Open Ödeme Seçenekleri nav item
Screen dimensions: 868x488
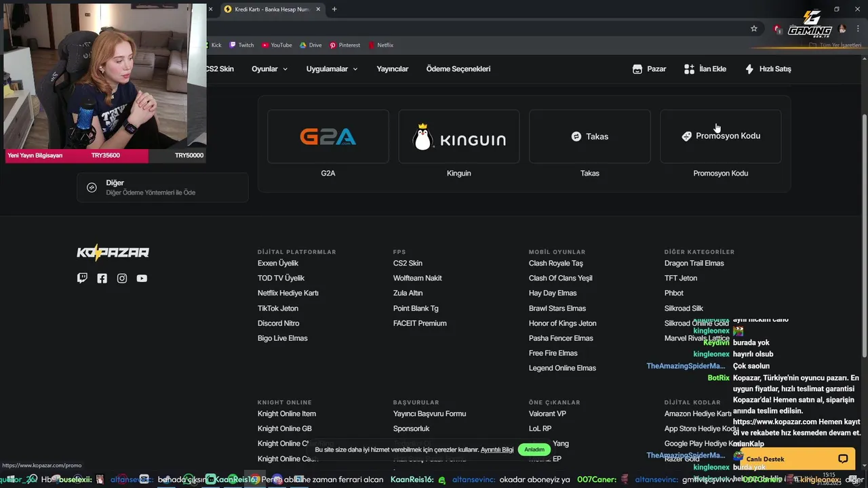pyautogui.click(x=458, y=69)
